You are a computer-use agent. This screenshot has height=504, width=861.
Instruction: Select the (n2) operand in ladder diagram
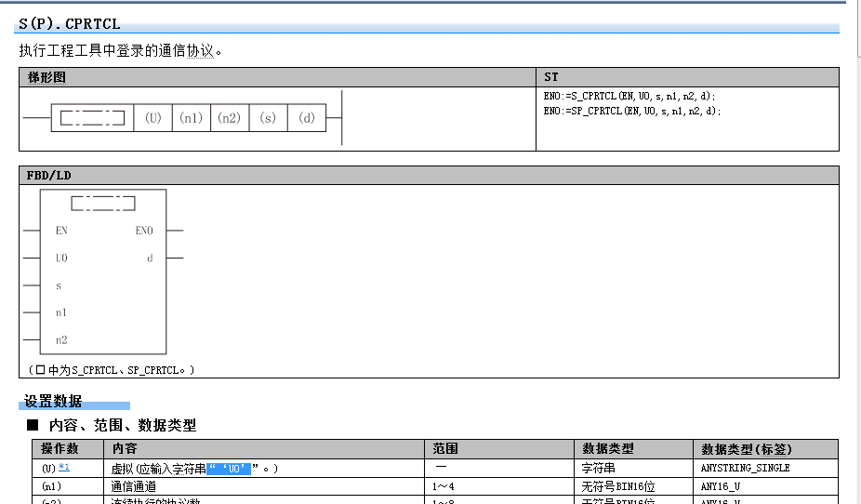[229, 118]
